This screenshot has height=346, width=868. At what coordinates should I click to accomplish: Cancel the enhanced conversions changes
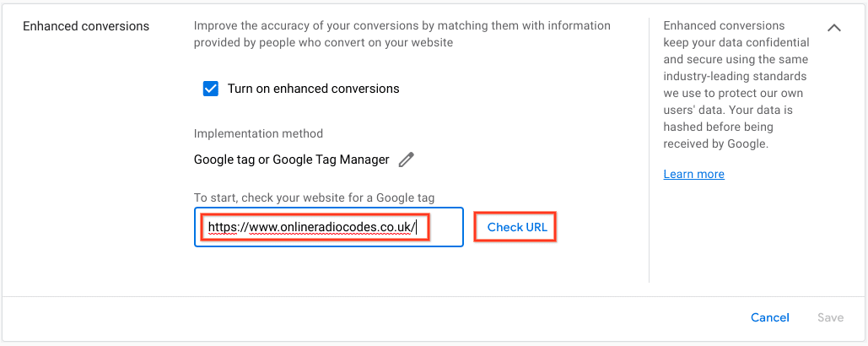click(770, 317)
